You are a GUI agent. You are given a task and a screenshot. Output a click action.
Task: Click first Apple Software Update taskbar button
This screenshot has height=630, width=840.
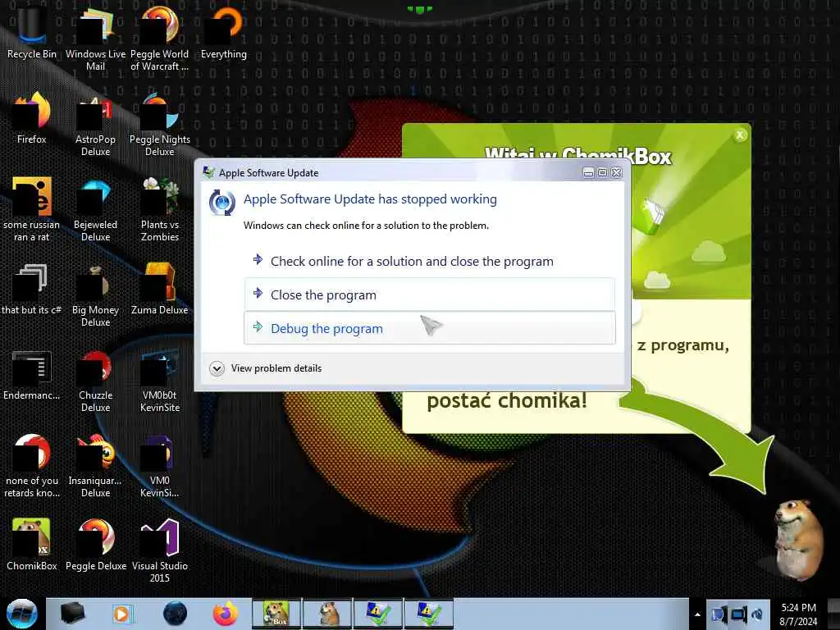(x=378, y=614)
